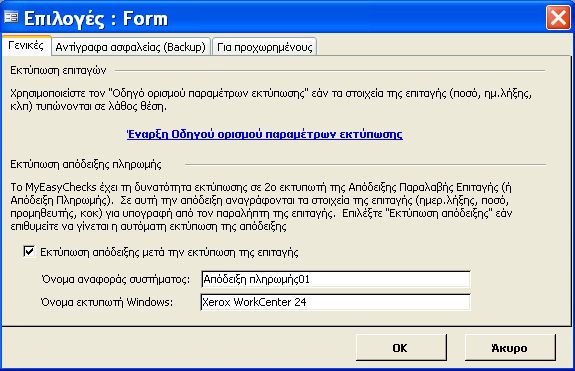Click the divider line beside Εκτύπωση απόδειξης πληρωμής

(x=366, y=165)
